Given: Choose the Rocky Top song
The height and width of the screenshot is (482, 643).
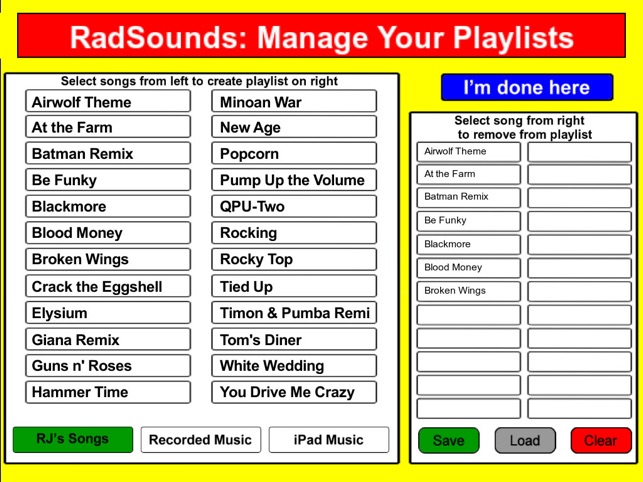Looking at the screenshot, I should pyautogui.click(x=294, y=259).
